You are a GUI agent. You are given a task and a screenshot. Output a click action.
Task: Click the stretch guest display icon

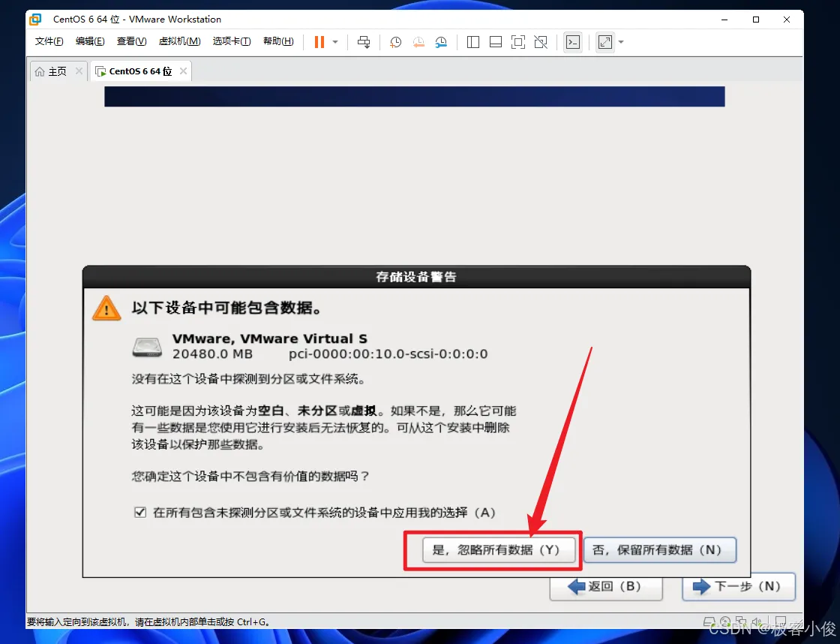click(x=604, y=42)
